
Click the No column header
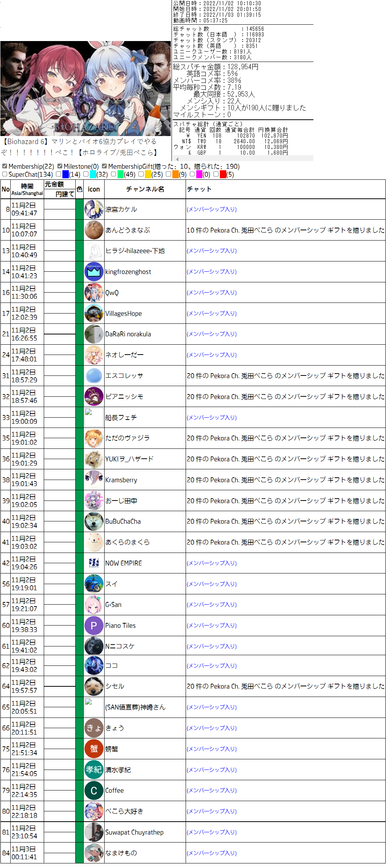(5, 189)
